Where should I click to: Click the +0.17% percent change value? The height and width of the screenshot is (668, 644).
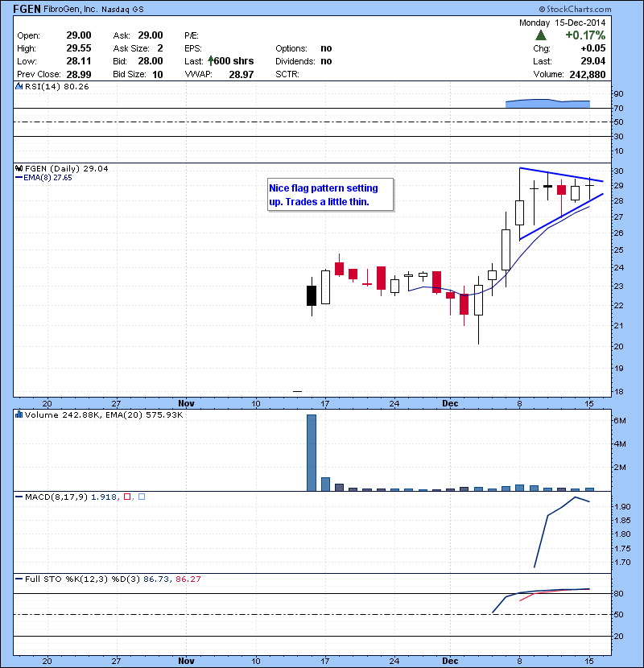585,35
